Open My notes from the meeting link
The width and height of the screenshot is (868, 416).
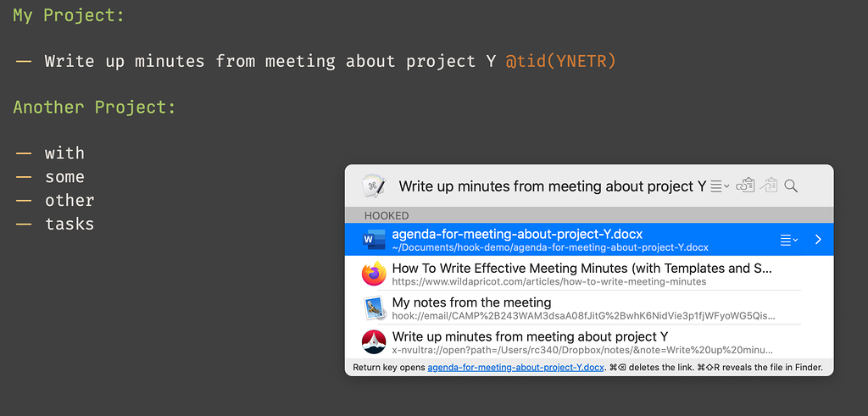471,302
